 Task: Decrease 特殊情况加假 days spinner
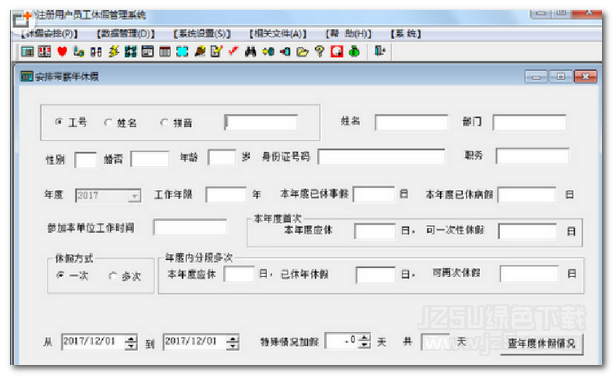pyautogui.click(x=364, y=345)
